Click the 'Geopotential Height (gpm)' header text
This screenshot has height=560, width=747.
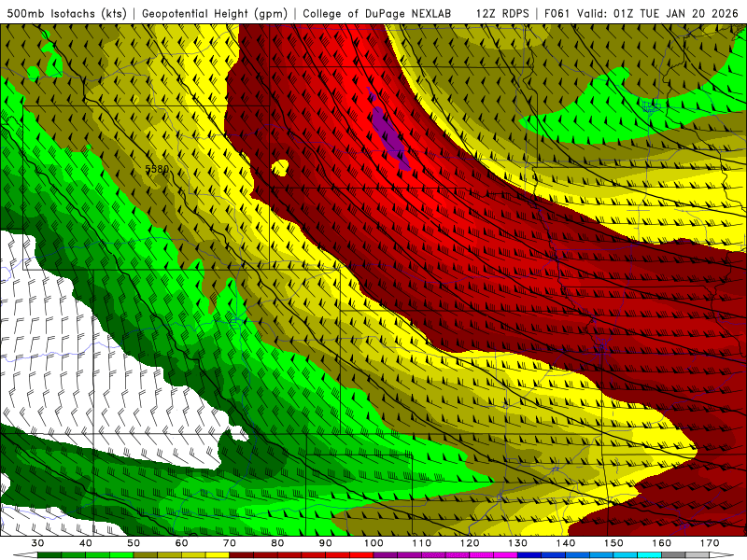tap(215, 13)
